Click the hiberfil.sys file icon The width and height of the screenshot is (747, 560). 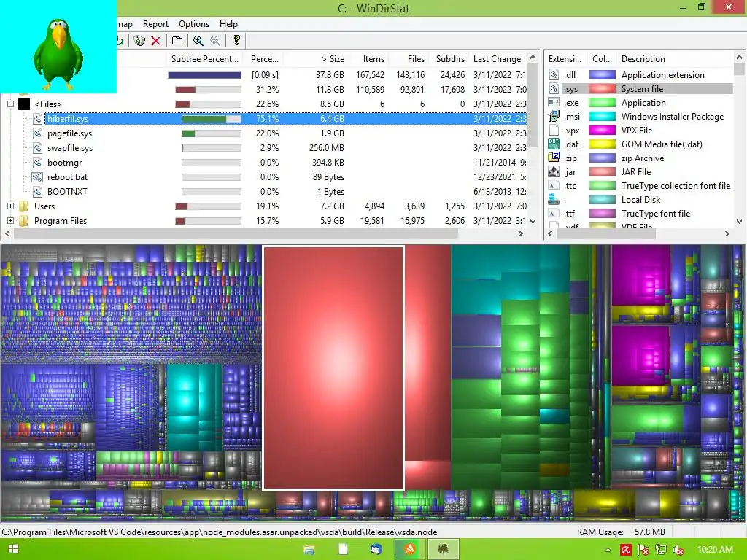[38, 119]
